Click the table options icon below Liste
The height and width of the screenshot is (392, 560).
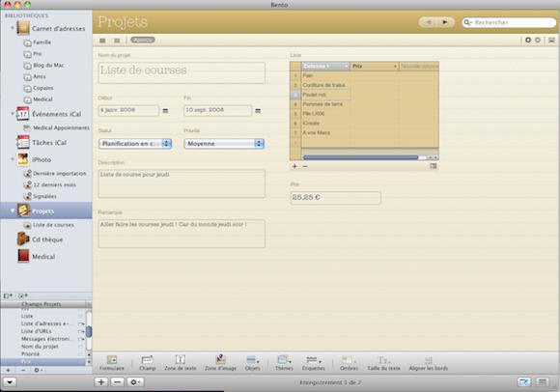point(434,166)
